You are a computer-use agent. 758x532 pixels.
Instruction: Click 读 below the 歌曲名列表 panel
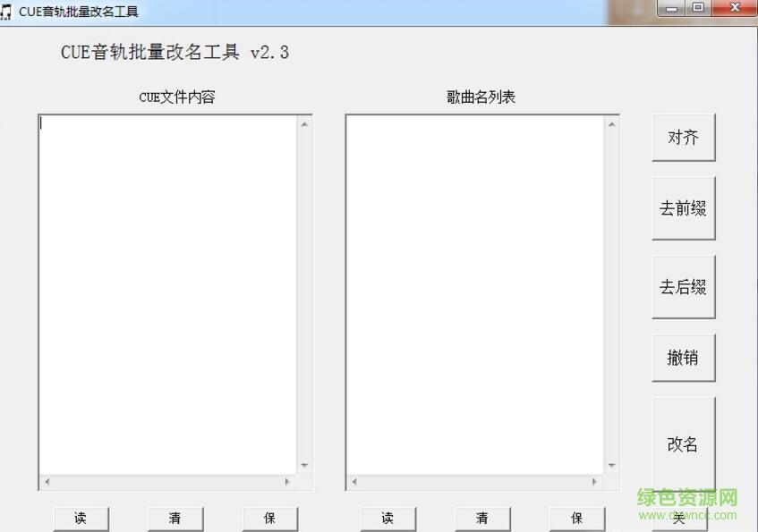click(388, 519)
